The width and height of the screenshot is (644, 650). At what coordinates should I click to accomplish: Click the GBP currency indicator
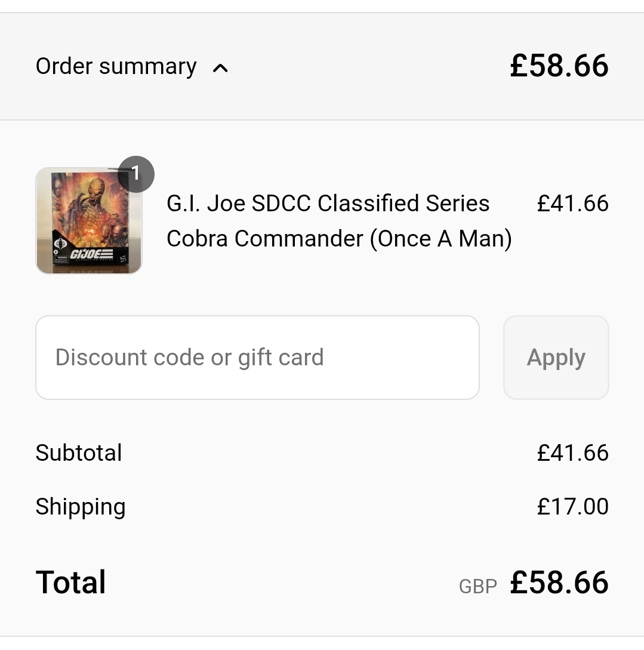click(477, 586)
